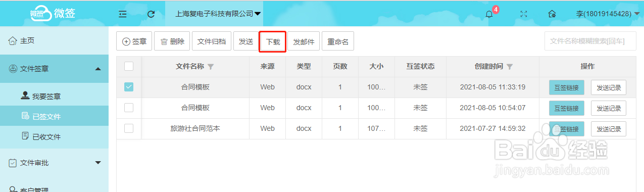
Task: Click file name 旅游社合同范本
Action: (195, 128)
